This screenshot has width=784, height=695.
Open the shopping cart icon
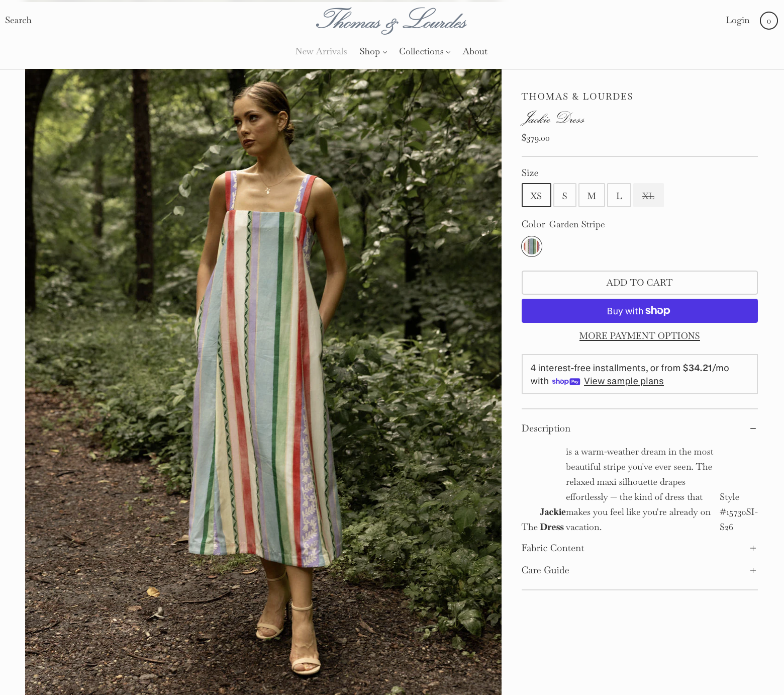(x=768, y=21)
